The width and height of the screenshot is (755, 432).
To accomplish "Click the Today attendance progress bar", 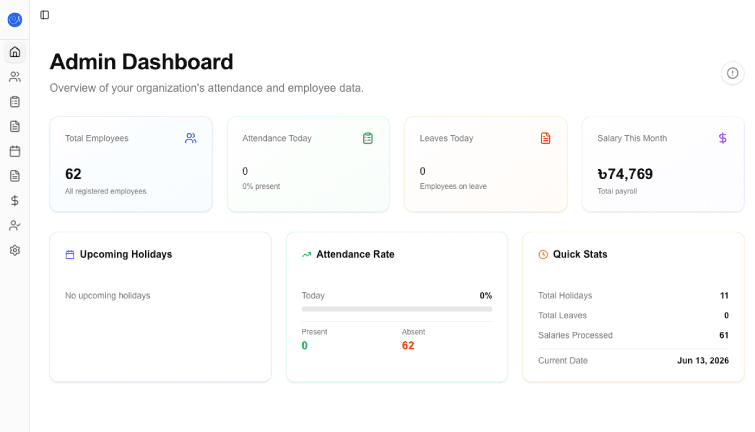I will [x=397, y=309].
